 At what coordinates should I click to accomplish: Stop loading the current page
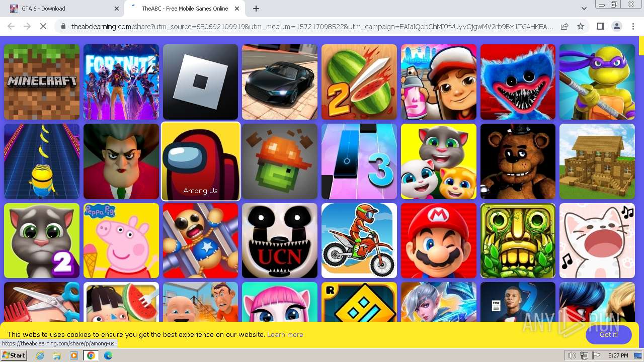(43, 26)
